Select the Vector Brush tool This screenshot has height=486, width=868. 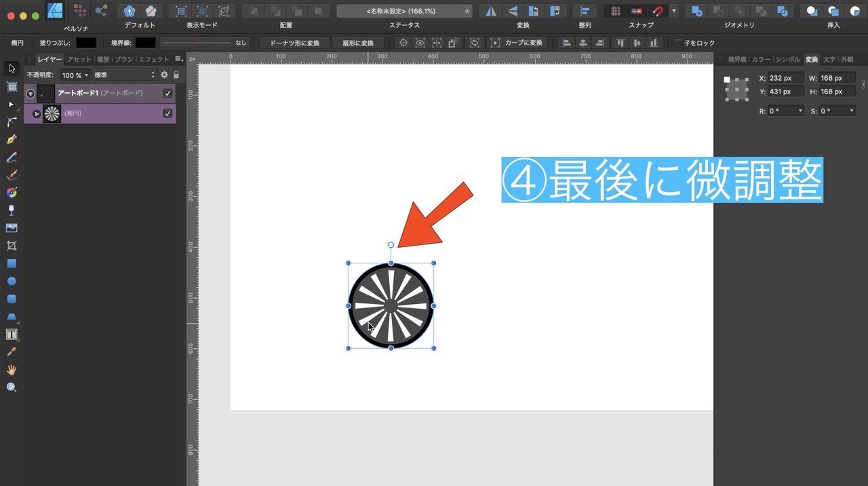pos(12,175)
